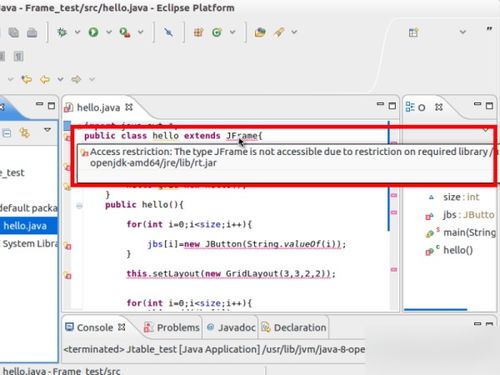Switch to the Javadoc tab
500x375 pixels.
point(231,328)
